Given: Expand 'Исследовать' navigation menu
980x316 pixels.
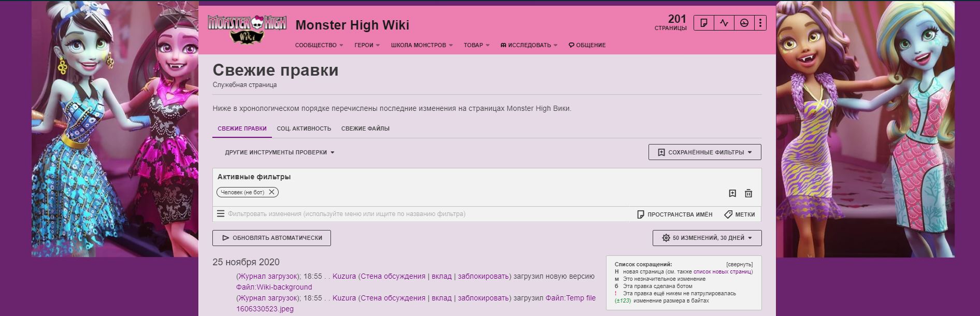Looking at the screenshot, I should [x=529, y=45].
